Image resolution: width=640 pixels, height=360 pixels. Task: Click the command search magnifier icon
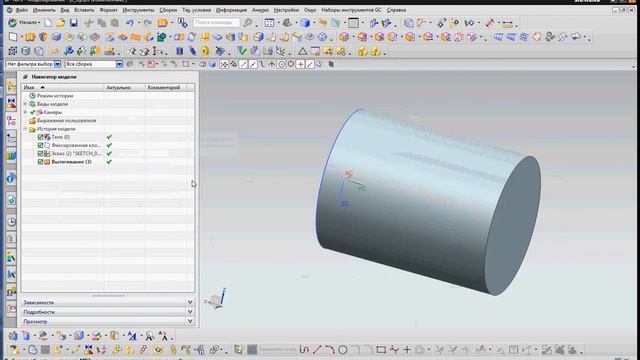click(247, 23)
